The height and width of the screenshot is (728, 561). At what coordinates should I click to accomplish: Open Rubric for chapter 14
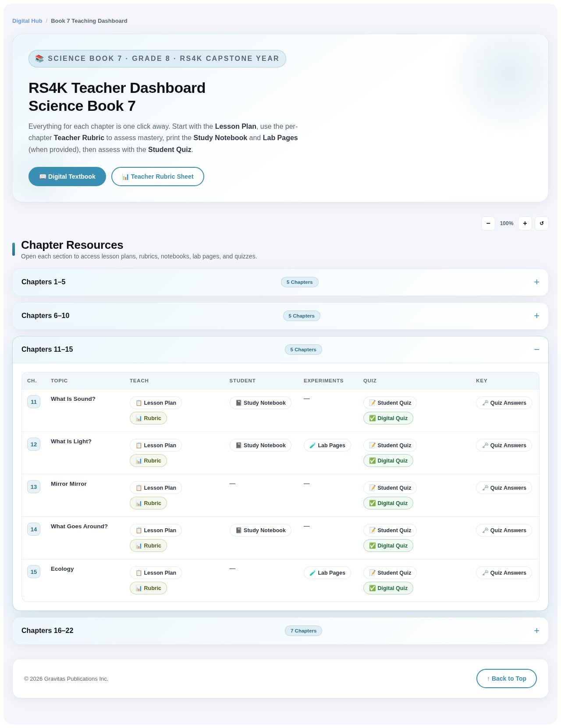[148, 546]
